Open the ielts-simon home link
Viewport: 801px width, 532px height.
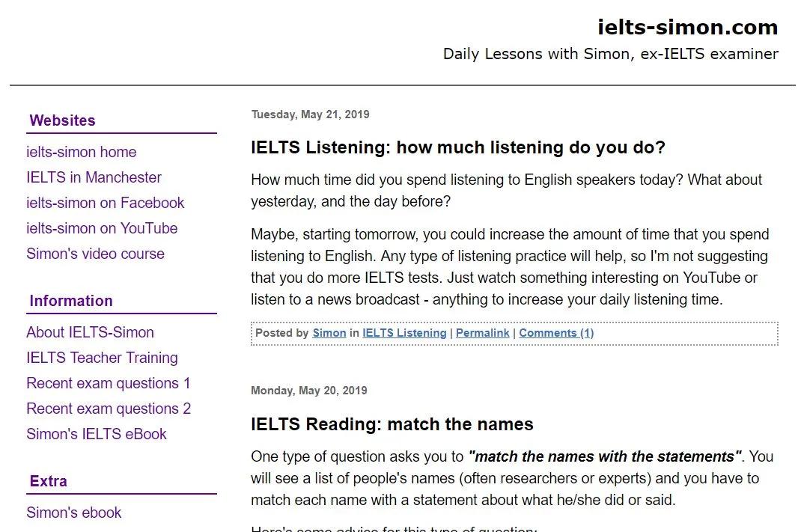coord(82,152)
